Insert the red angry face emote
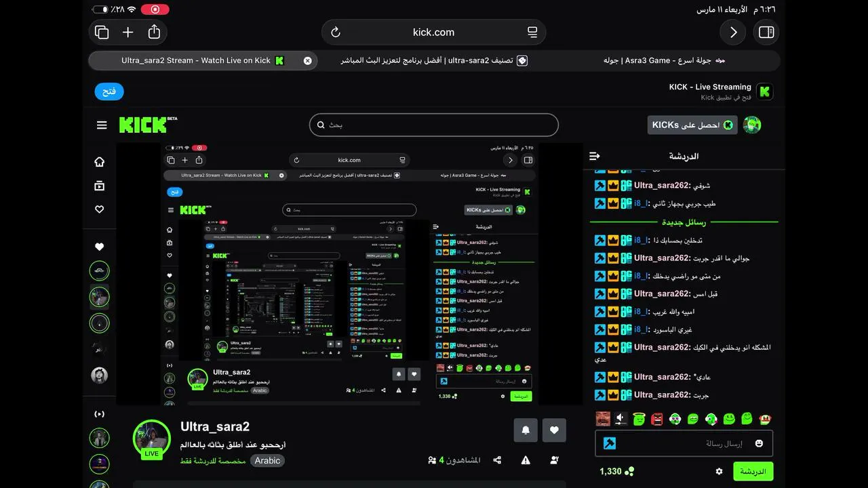Screen dimensions: 868x488 point(657,419)
